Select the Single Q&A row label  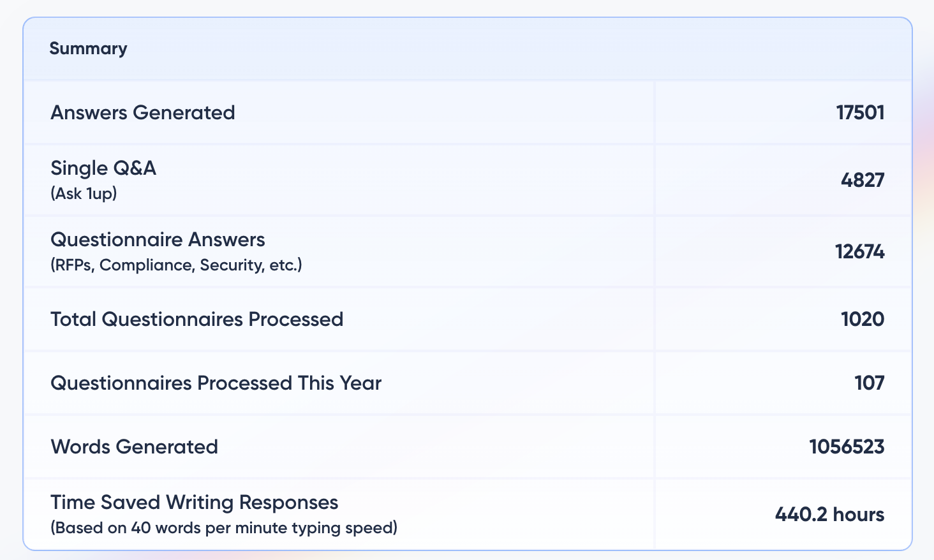[103, 168]
